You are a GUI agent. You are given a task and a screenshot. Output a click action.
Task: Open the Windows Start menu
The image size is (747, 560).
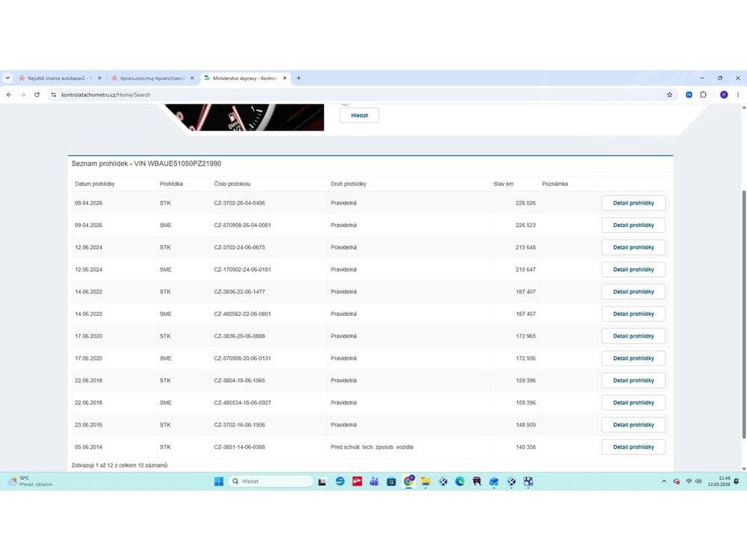[x=219, y=482]
